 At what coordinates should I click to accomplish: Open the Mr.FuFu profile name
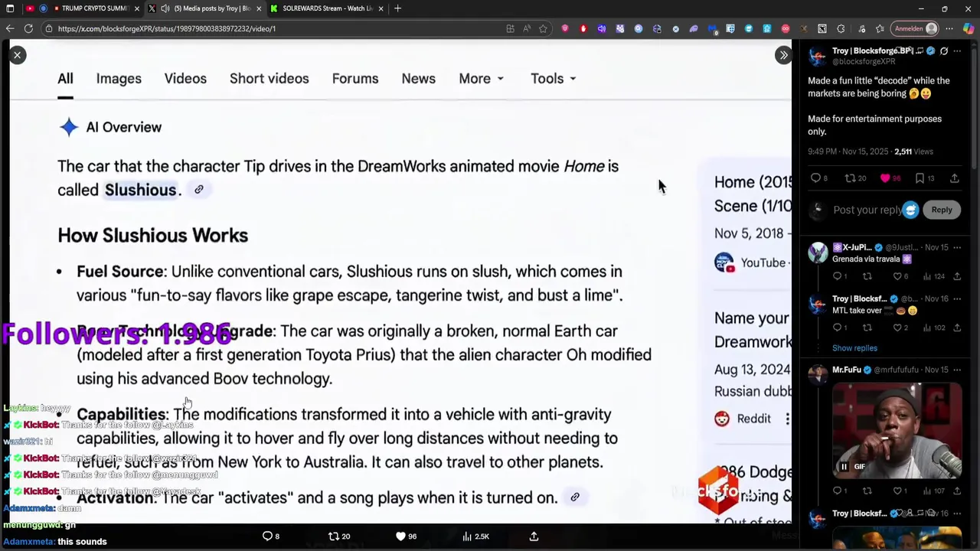click(x=847, y=370)
